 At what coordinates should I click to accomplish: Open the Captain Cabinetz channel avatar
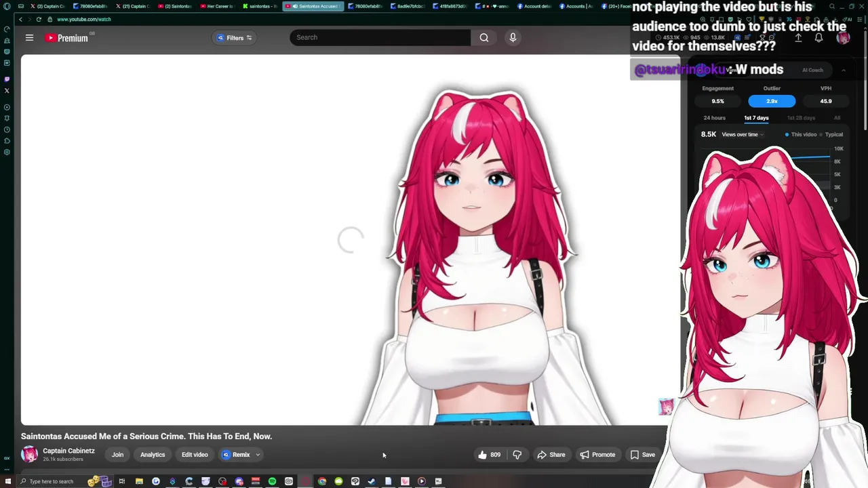tap(29, 454)
